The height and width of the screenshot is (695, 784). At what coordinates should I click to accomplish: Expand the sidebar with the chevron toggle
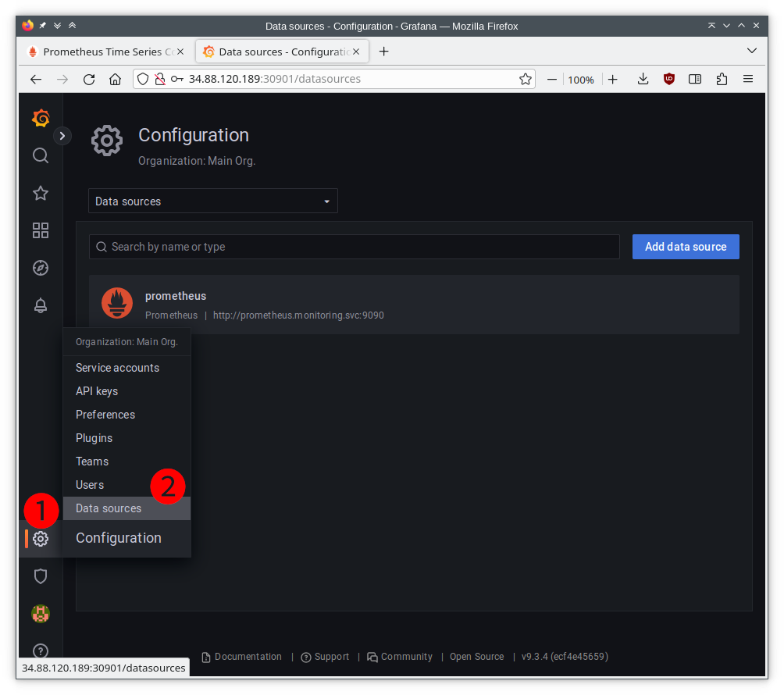click(62, 136)
